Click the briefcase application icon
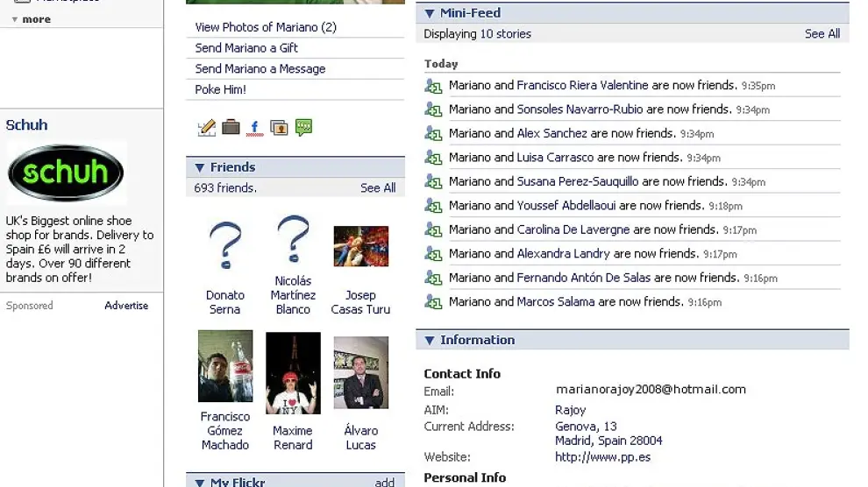This screenshot has height=487, width=868. (x=231, y=128)
